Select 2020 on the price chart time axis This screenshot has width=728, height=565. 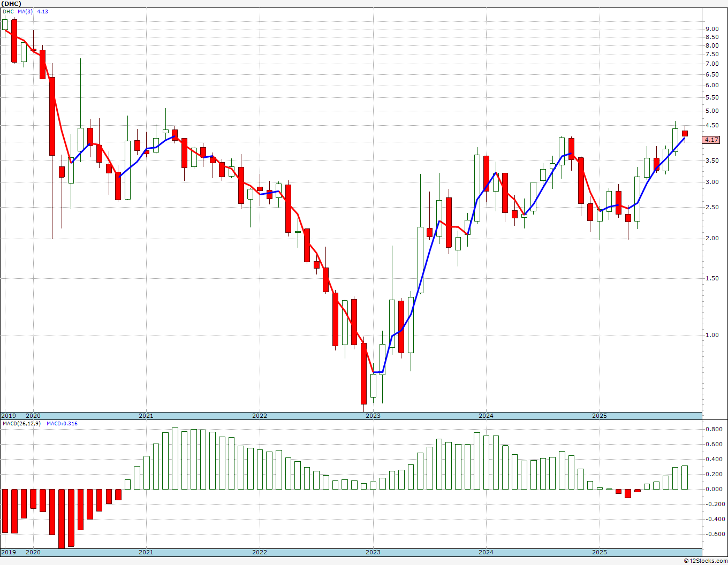[33, 416]
